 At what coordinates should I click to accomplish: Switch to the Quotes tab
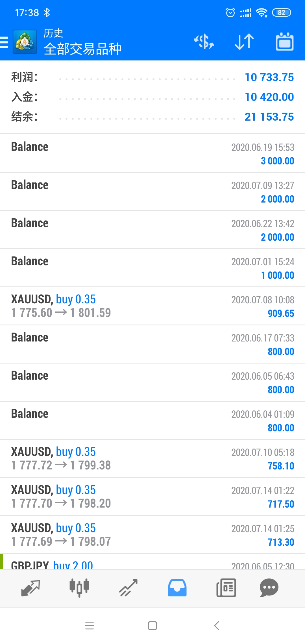(30, 588)
